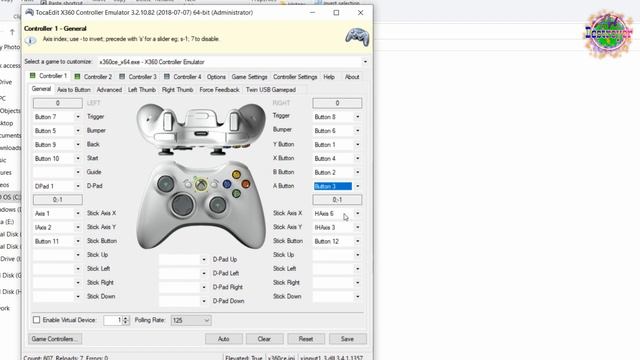640x360 pixels.
Task: Click the red B button on controller image
Action: (x=246, y=184)
